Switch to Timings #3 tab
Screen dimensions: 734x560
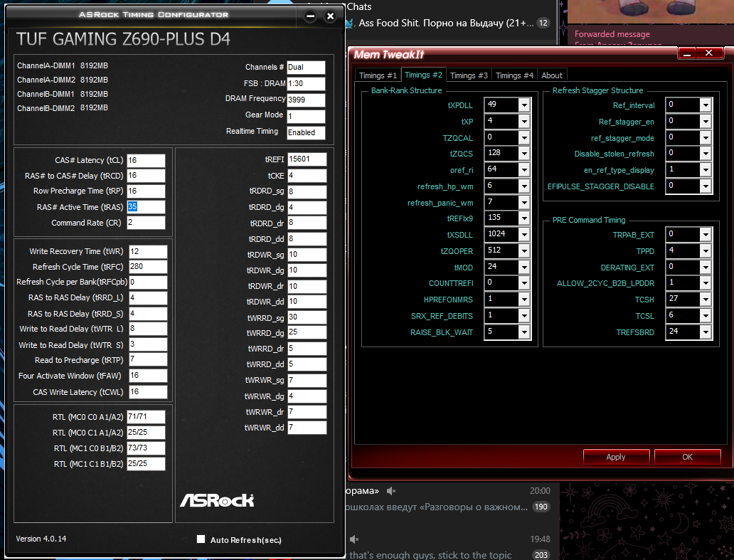click(x=469, y=75)
